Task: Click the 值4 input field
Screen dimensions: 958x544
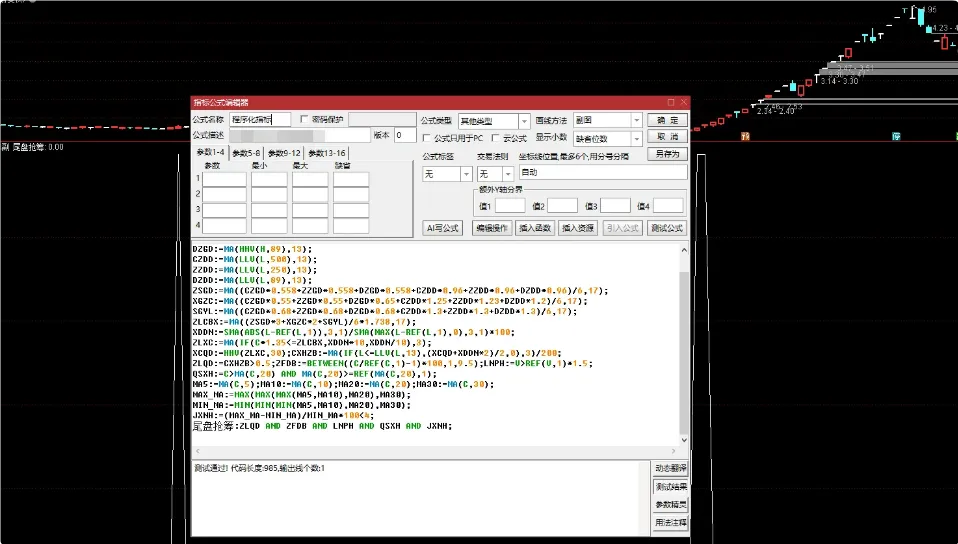Action: (x=668, y=206)
